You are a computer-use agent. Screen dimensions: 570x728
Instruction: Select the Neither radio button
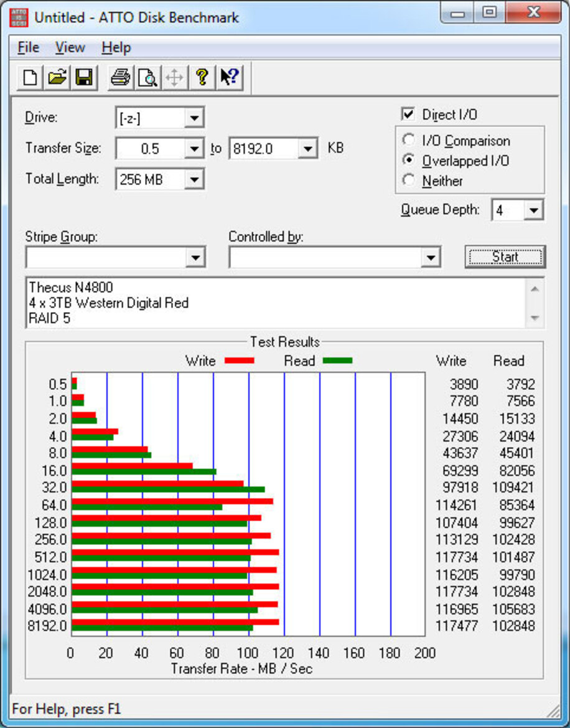click(x=409, y=180)
